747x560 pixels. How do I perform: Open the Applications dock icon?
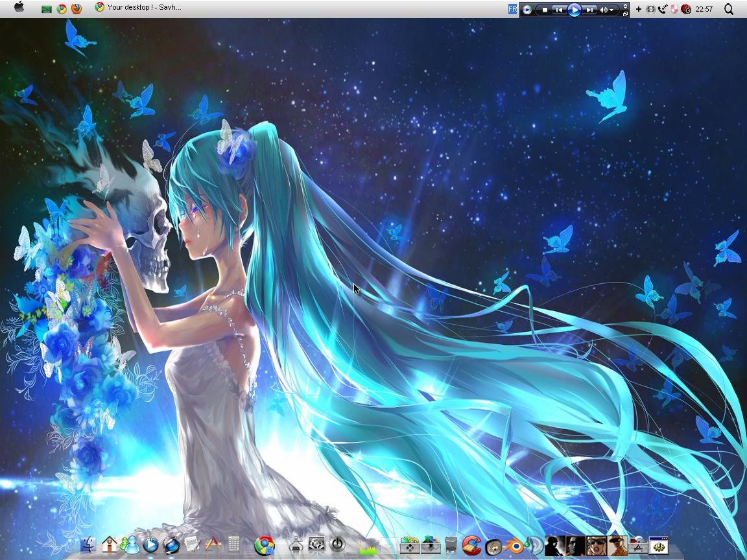point(213,544)
